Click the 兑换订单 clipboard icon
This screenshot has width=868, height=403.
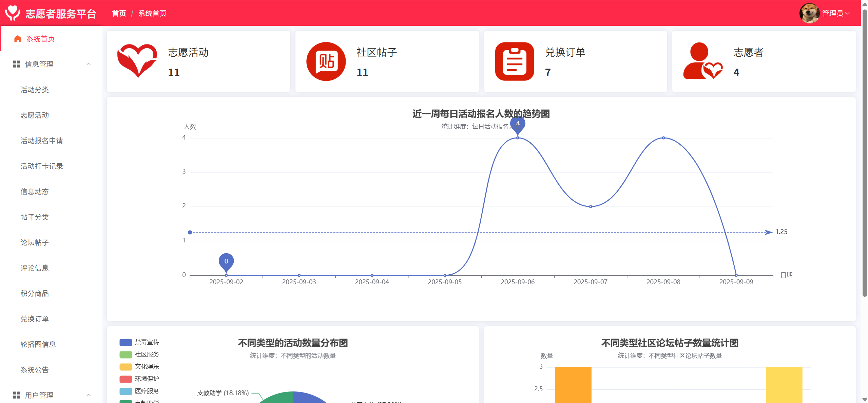[514, 61]
